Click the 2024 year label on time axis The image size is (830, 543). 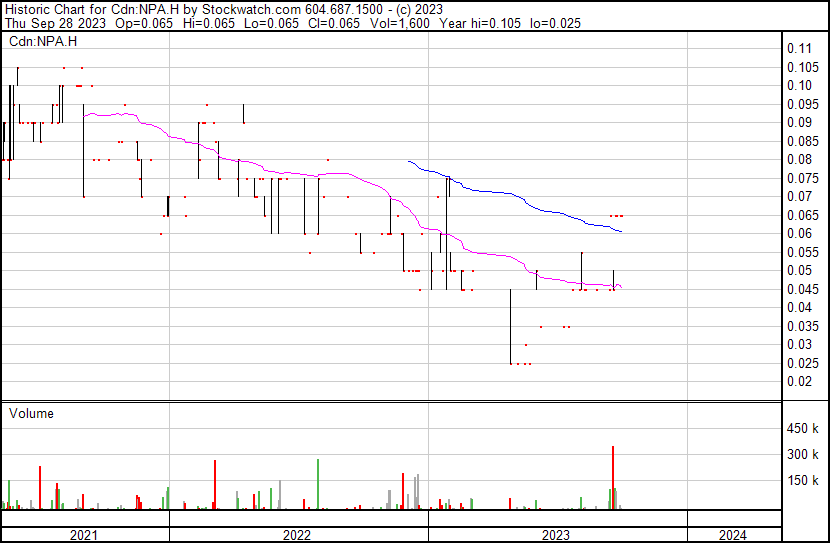[x=733, y=535]
